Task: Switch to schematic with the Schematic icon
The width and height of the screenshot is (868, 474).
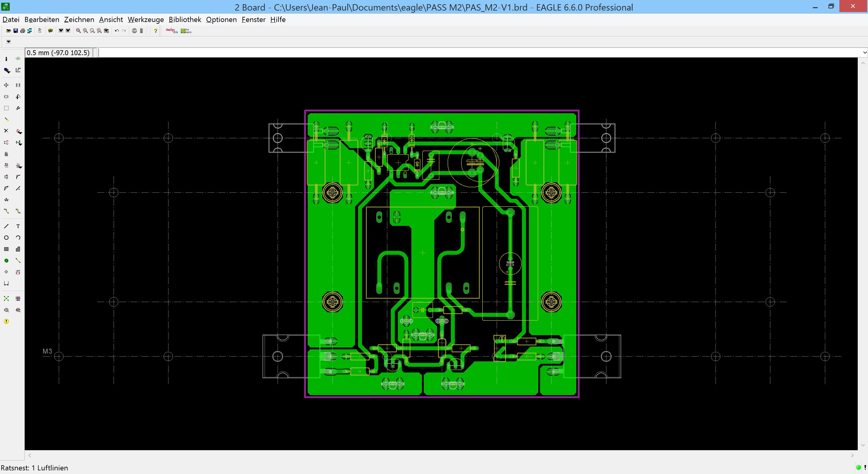Action: tap(40, 31)
